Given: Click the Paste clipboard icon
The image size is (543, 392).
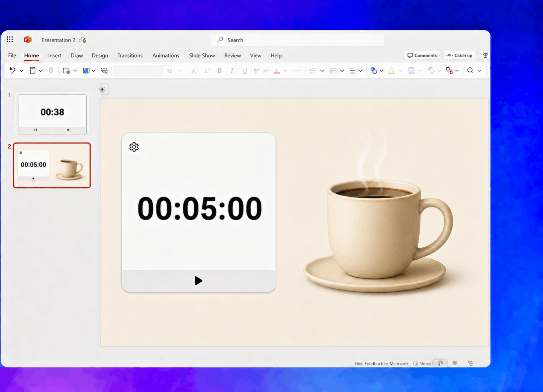Looking at the screenshot, I should (x=33, y=71).
